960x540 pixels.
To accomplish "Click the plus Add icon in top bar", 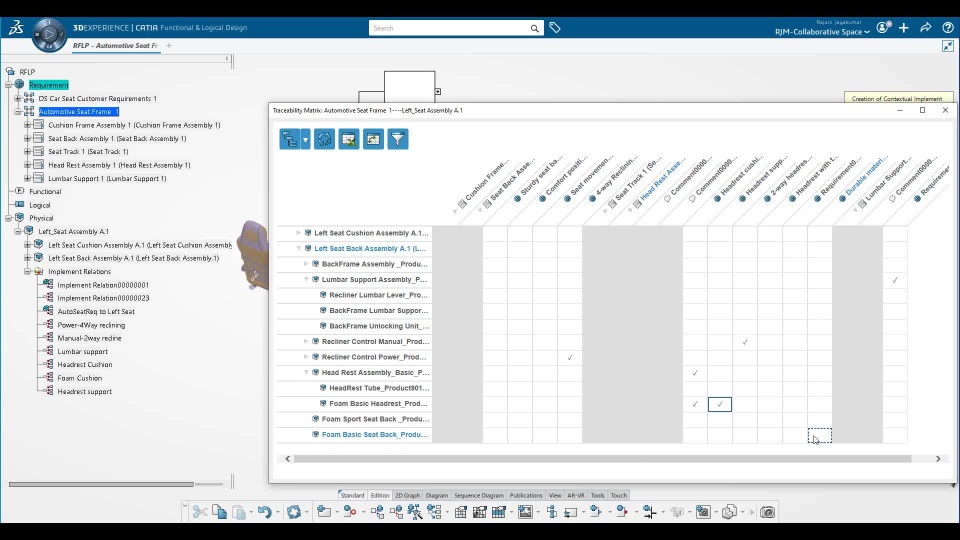I will click(x=904, y=28).
